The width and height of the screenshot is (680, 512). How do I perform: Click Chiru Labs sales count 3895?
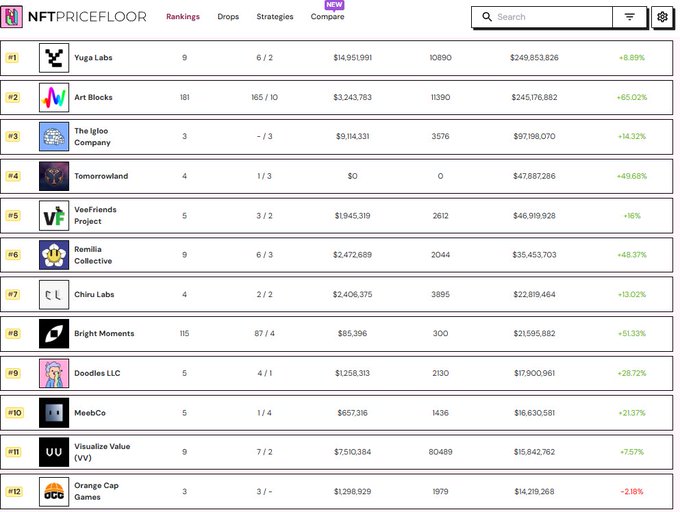(x=440, y=294)
